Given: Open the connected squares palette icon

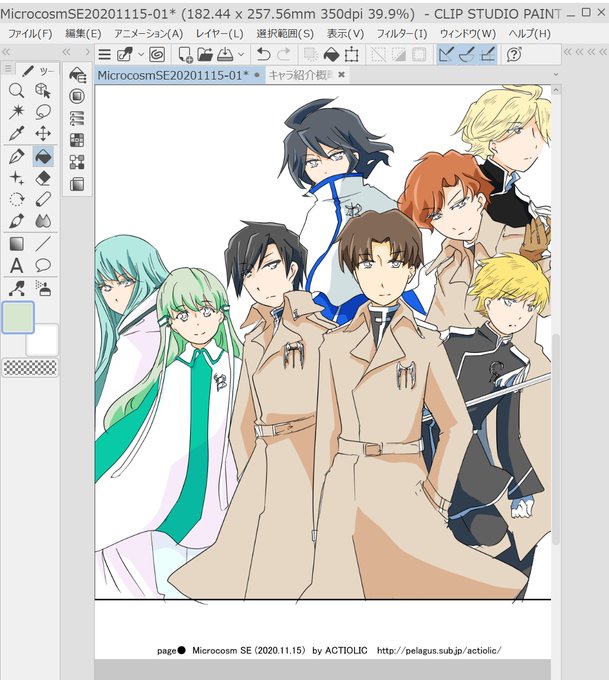Looking at the screenshot, I should click(77, 162).
